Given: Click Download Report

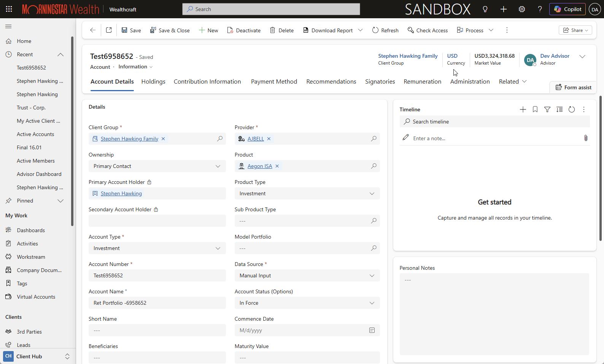Looking at the screenshot, I should pos(328,30).
